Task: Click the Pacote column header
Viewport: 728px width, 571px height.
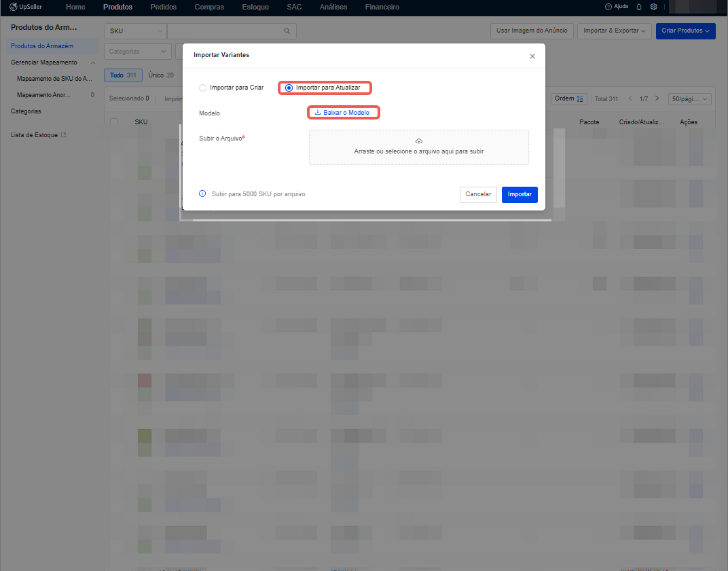Action: [589, 122]
